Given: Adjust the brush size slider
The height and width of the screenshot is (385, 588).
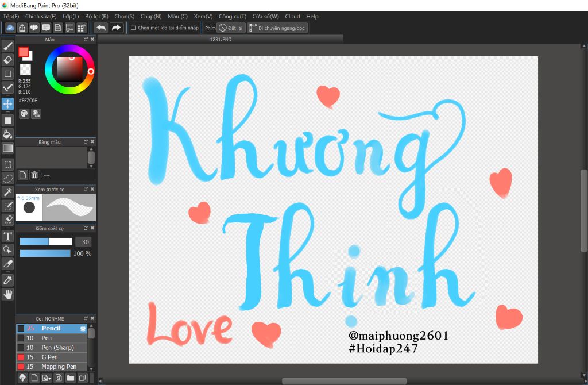Looking at the screenshot, I should pos(46,242).
